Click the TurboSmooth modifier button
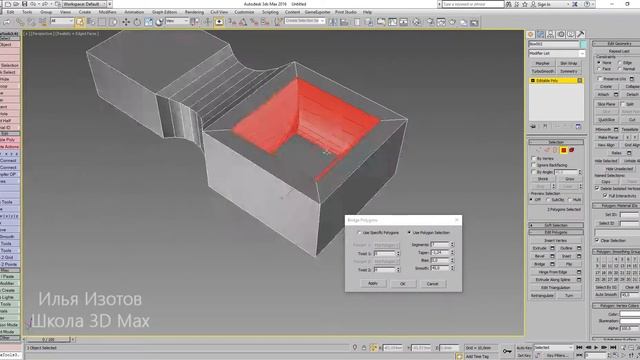The width and height of the screenshot is (640, 360). pos(543,71)
